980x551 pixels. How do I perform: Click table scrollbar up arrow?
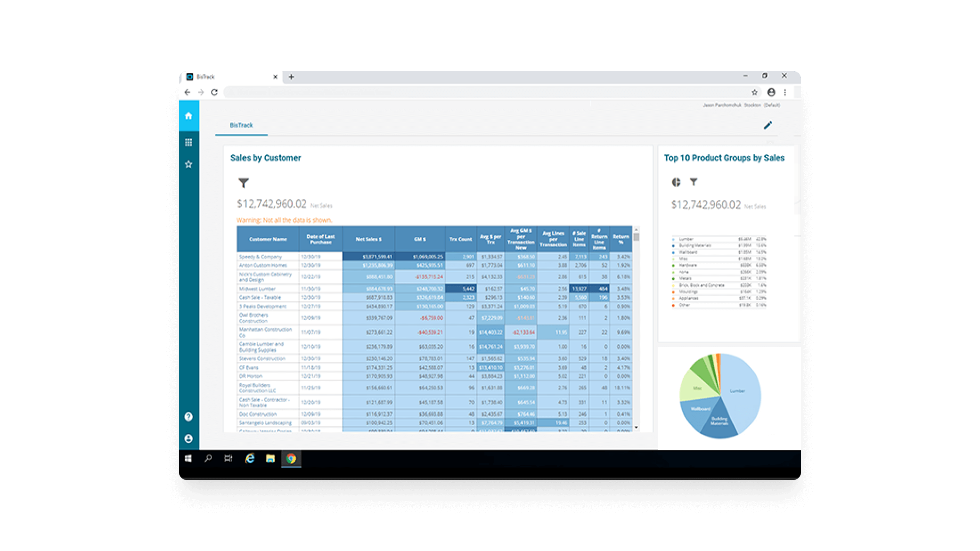637,229
